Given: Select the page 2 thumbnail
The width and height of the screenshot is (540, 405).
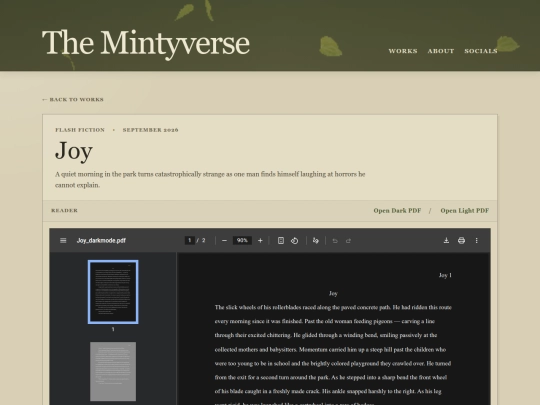Looking at the screenshot, I should tap(113, 371).
